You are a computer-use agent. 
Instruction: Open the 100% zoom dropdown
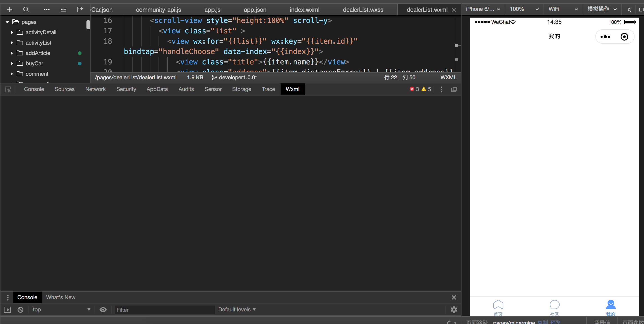524,9
